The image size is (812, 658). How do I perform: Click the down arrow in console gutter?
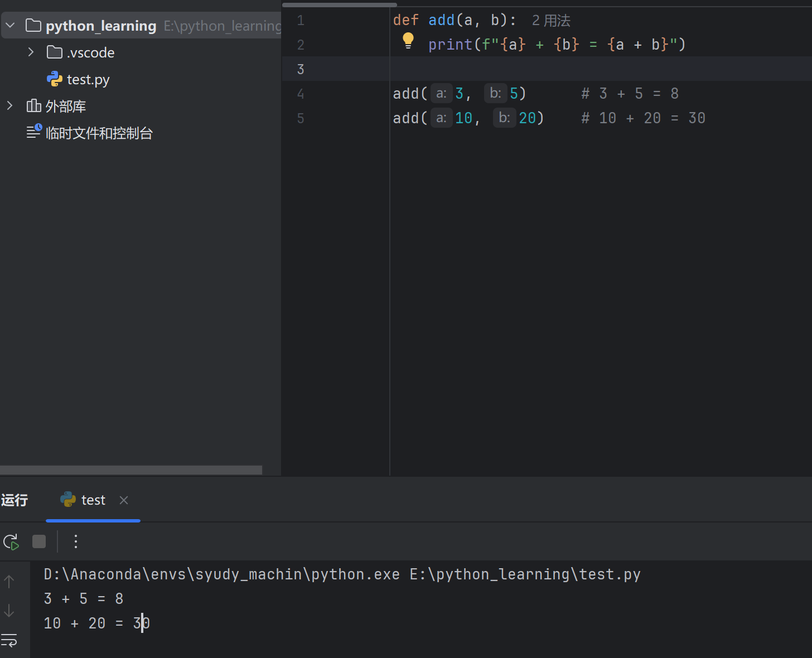point(9,611)
